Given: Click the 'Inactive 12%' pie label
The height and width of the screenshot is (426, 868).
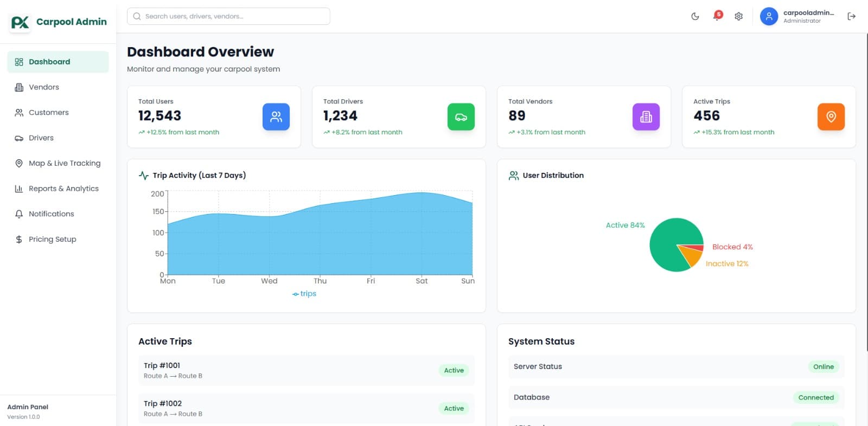Looking at the screenshot, I should click(x=727, y=264).
